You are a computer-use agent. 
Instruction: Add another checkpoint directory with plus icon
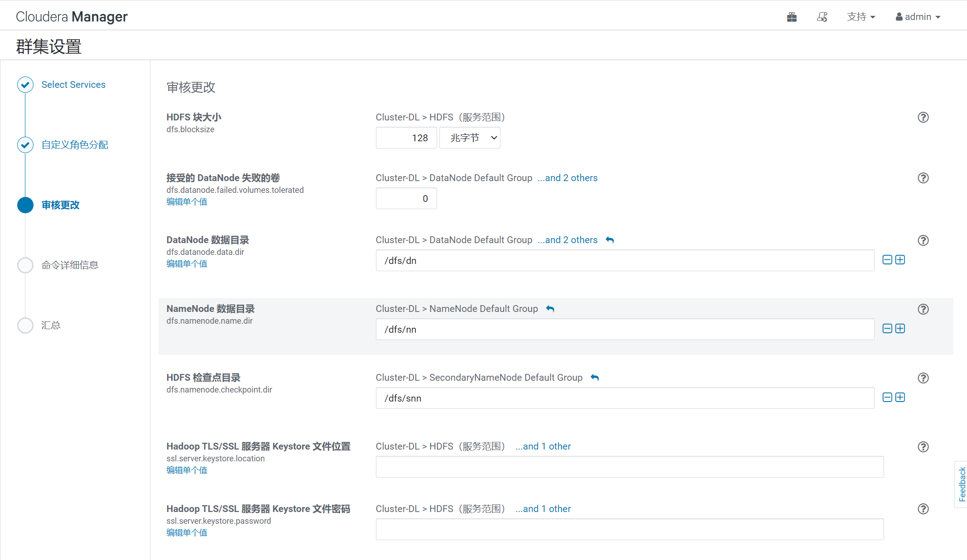point(900,397)
